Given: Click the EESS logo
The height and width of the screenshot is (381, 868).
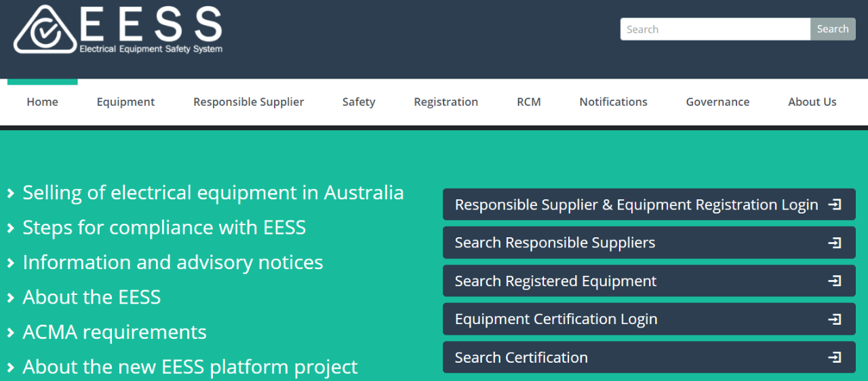Looking at the screenshot, I should point(118,29).
